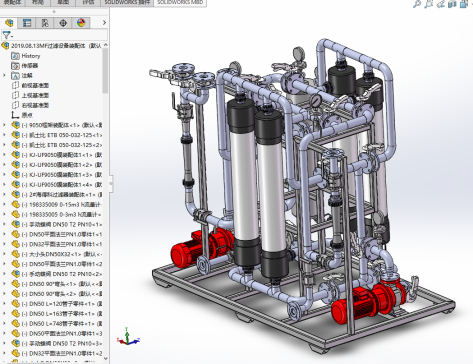
Task: Click the 右视基准面 plane icon
Action: 15,105
